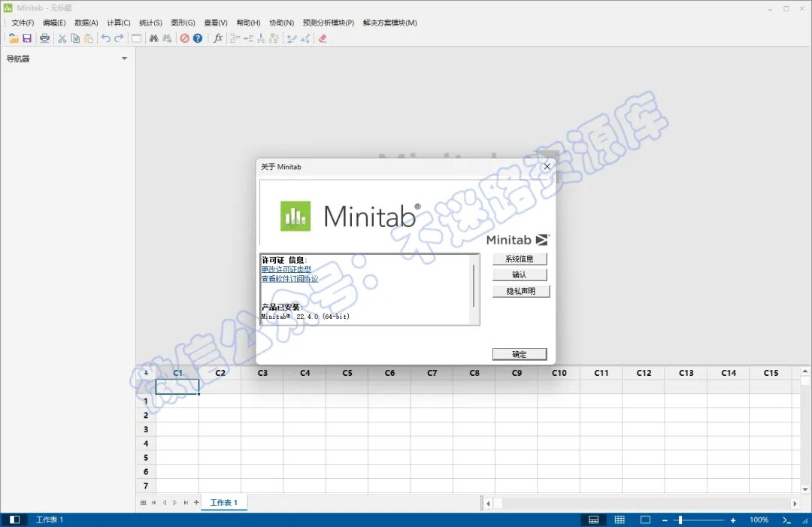Switch to grid-only view icon in status bar
Viewport: 812px width, 527px height.
pyautogui.click(x=620, y=519)
